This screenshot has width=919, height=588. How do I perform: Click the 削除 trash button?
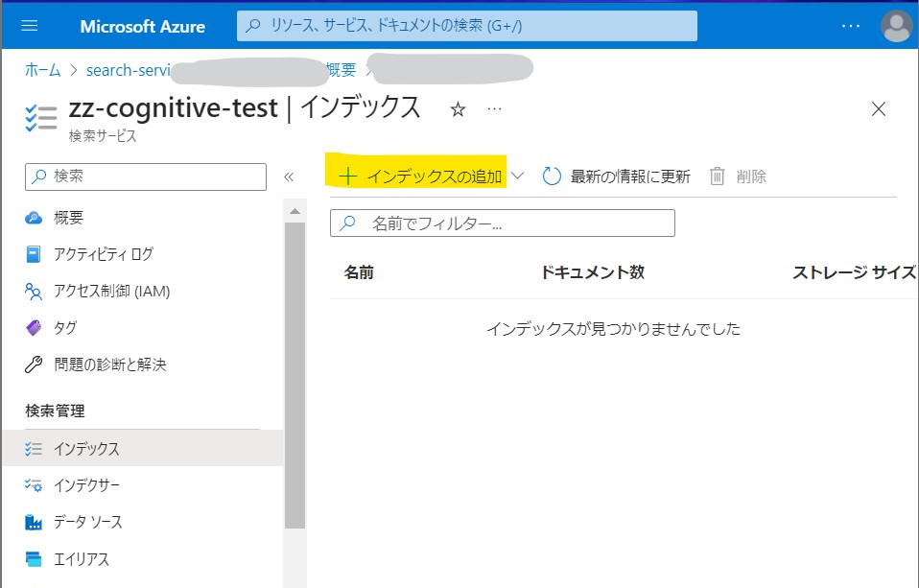pyautogui.click(x=738, y=176)
